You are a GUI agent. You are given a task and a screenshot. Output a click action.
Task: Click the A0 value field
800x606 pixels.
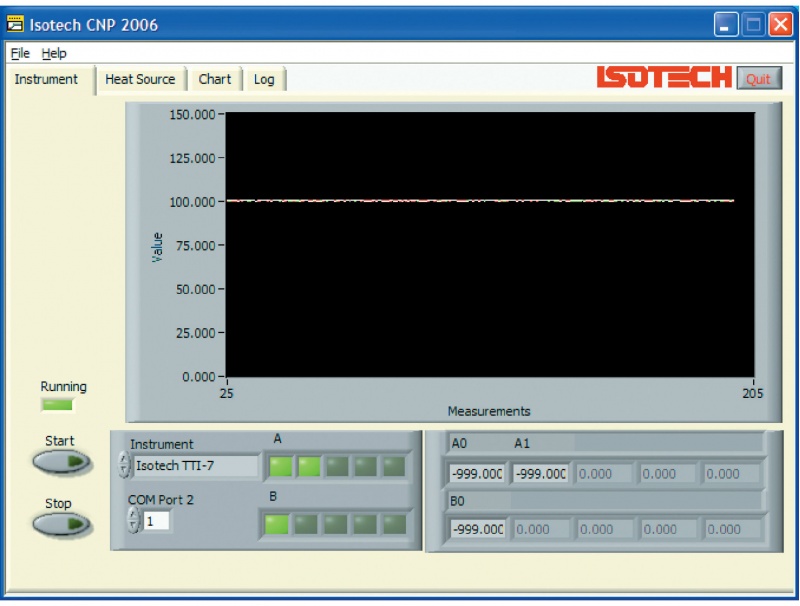tap(477, 474)
